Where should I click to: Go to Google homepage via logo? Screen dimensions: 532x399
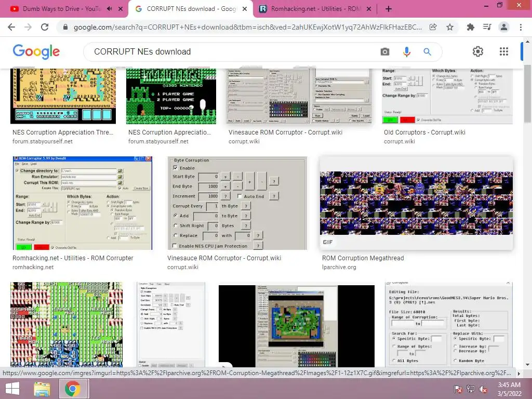36,51
